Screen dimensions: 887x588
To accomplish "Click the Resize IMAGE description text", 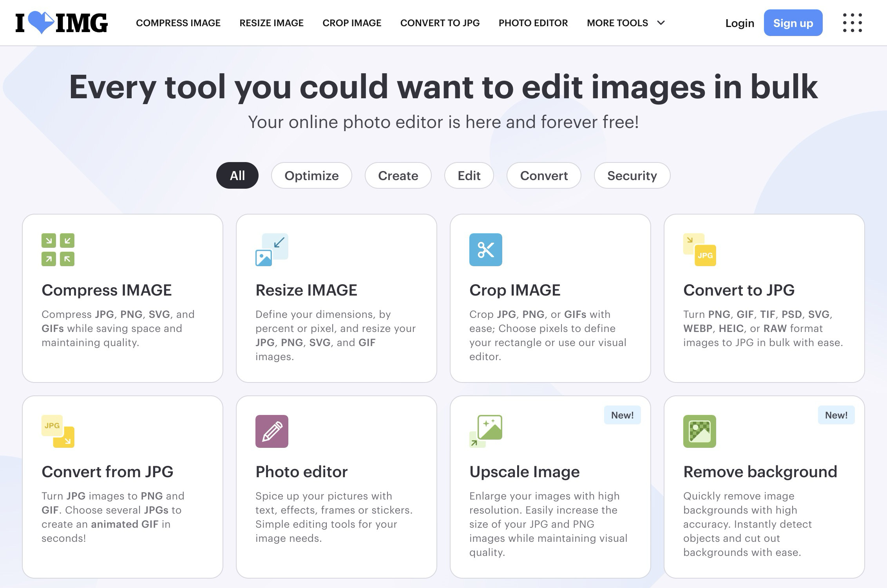I will pyautogui.click(x=335, y=335).
